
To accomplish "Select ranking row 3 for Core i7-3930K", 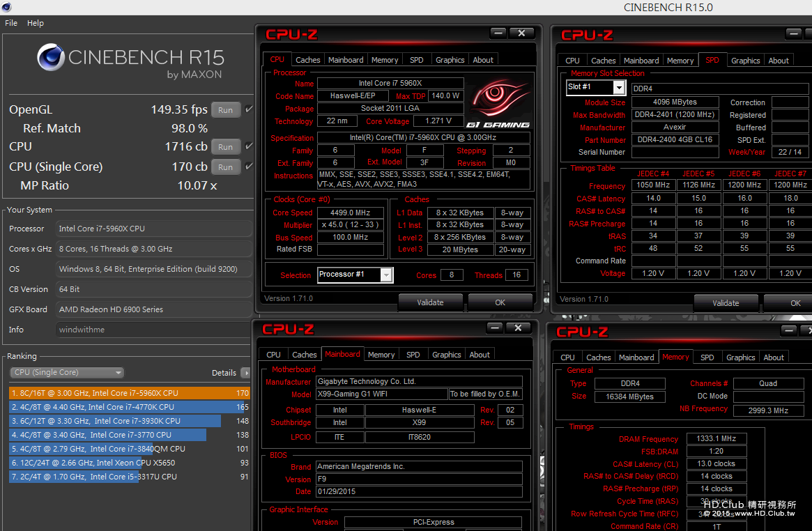I will [130, 422].
